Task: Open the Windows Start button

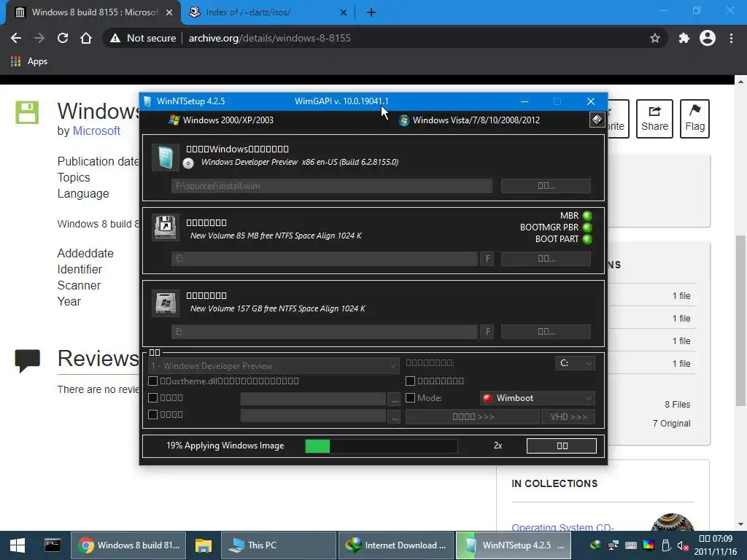Action: coord(18,545)
